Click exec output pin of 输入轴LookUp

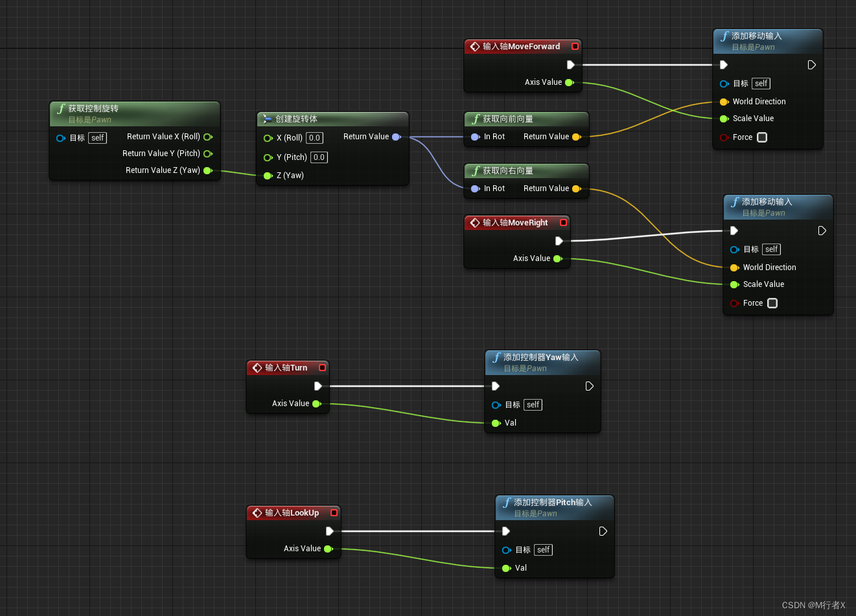[330, 531]
